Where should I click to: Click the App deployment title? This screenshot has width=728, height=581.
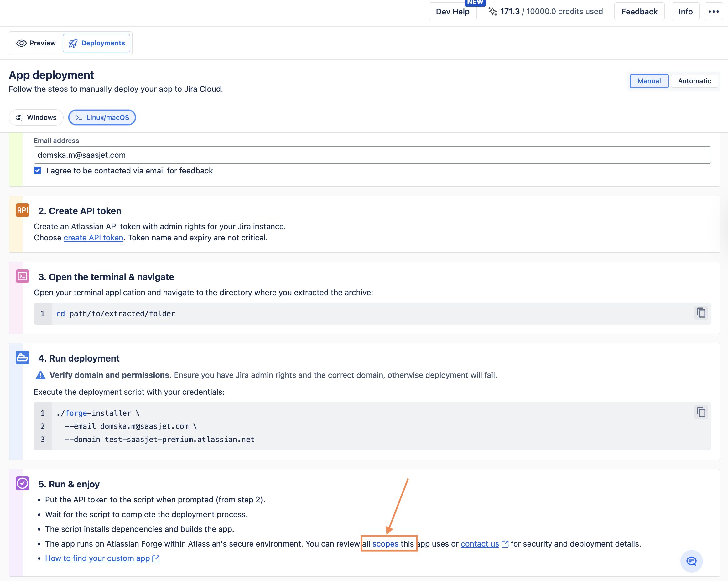click(x=51, y=75)
